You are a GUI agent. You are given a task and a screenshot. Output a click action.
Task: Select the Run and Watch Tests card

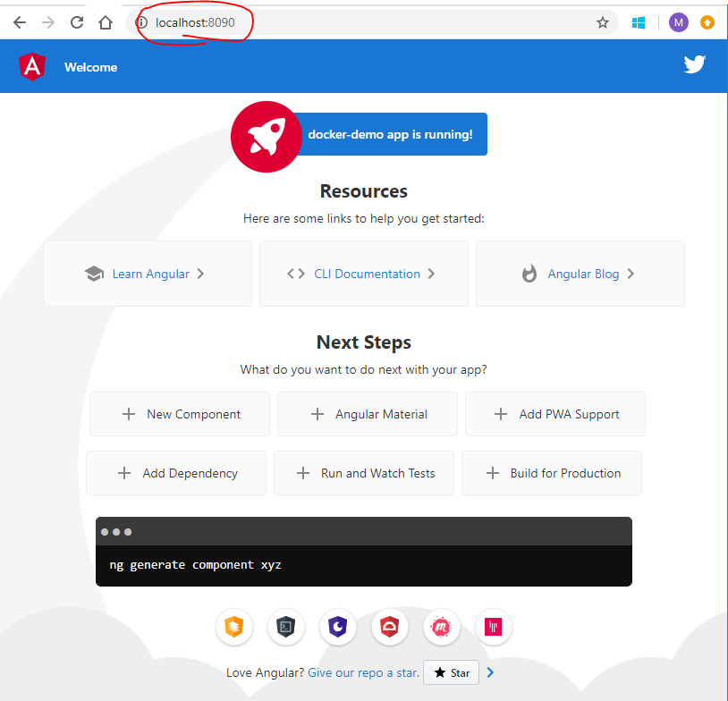coord(364,473)
